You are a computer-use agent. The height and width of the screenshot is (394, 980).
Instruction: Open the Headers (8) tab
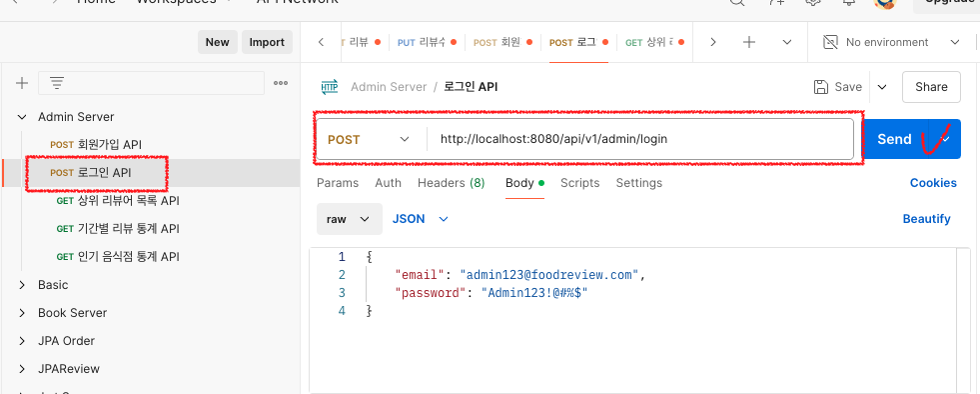451,183
